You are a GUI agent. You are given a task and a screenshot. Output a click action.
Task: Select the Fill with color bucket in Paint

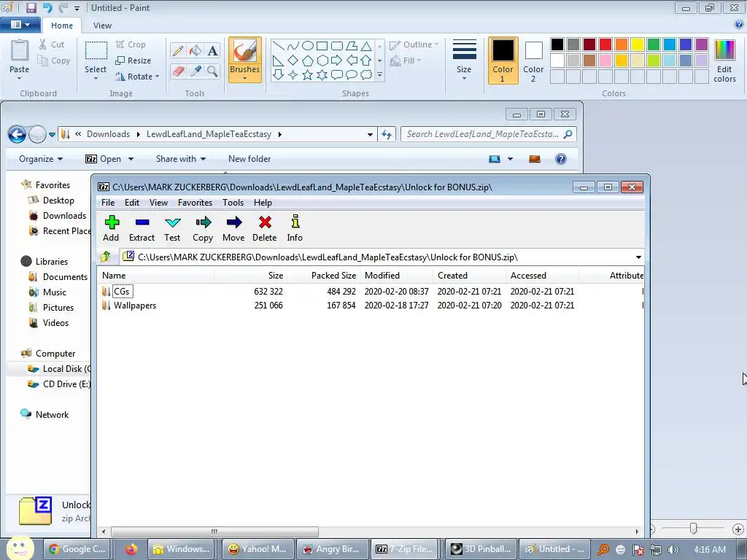pos(196,50)
